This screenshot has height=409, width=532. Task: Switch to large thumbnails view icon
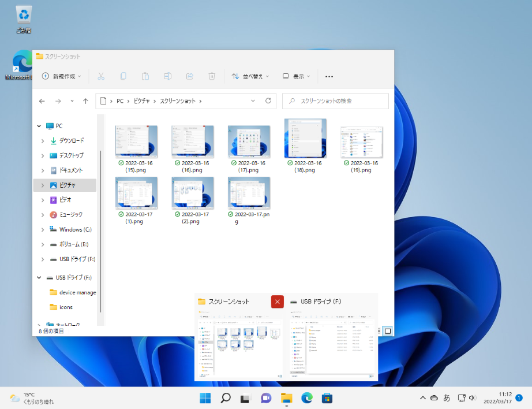tap(388, 331)
